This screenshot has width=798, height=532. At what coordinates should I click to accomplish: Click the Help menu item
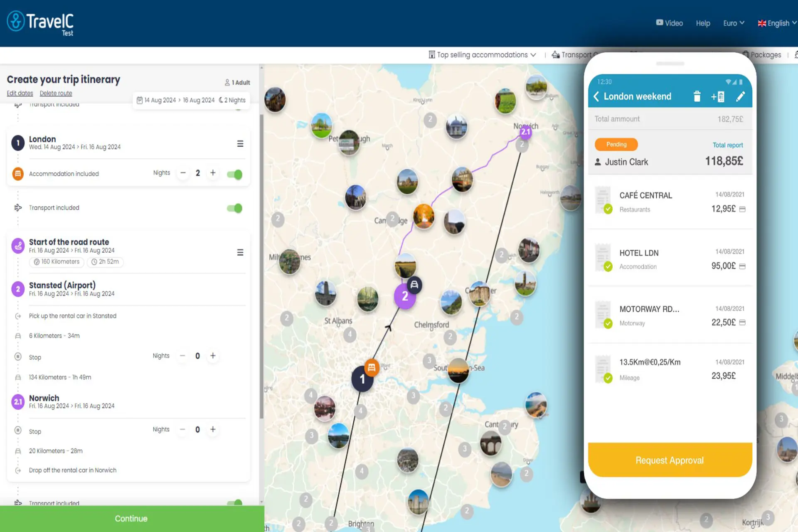[703, 22]
